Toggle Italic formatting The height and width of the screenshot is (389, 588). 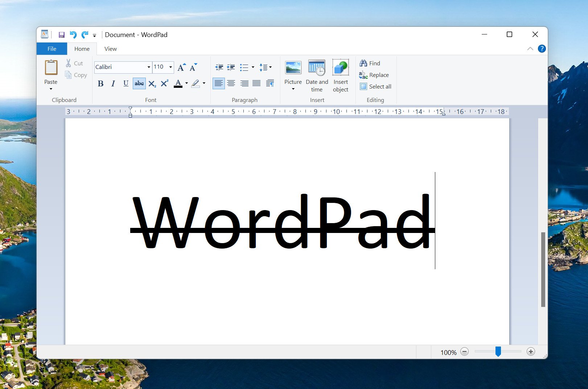(113, 83)
